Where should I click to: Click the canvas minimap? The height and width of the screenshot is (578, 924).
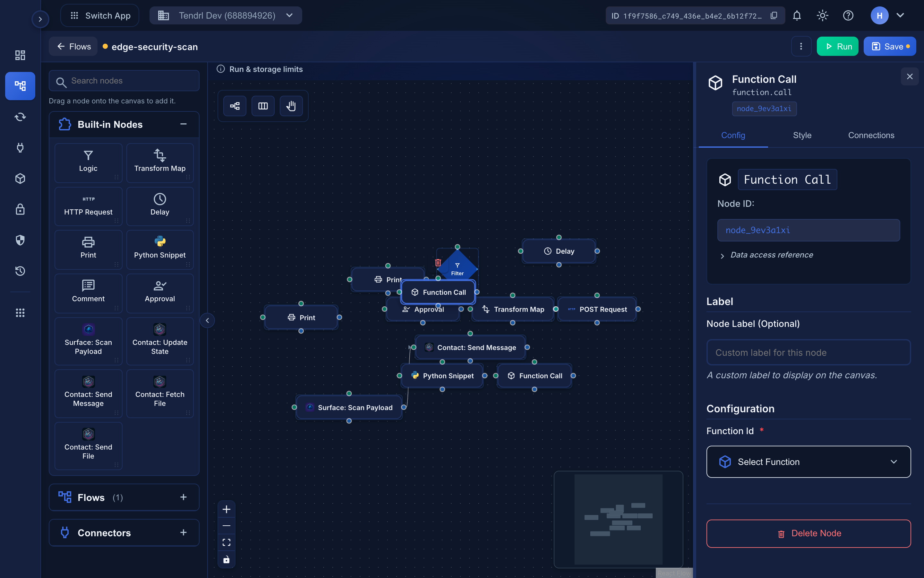619,519
